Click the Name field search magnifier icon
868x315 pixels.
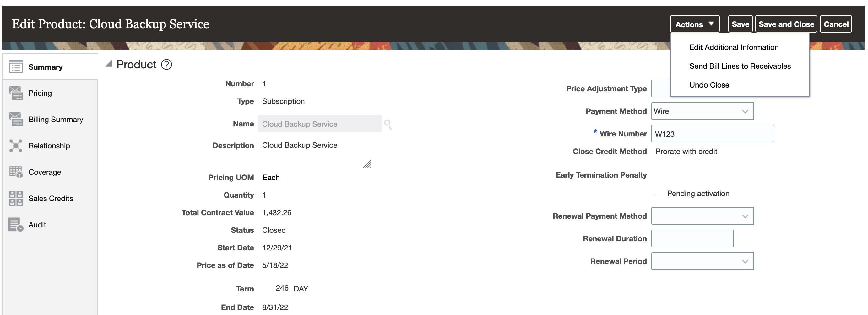[x=388, y=124]
